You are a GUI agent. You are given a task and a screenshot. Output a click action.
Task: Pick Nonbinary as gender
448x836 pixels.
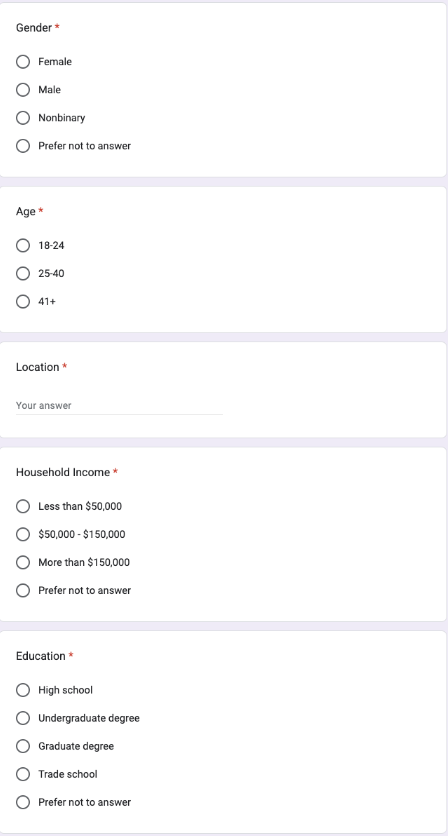(x=23, y=118)
